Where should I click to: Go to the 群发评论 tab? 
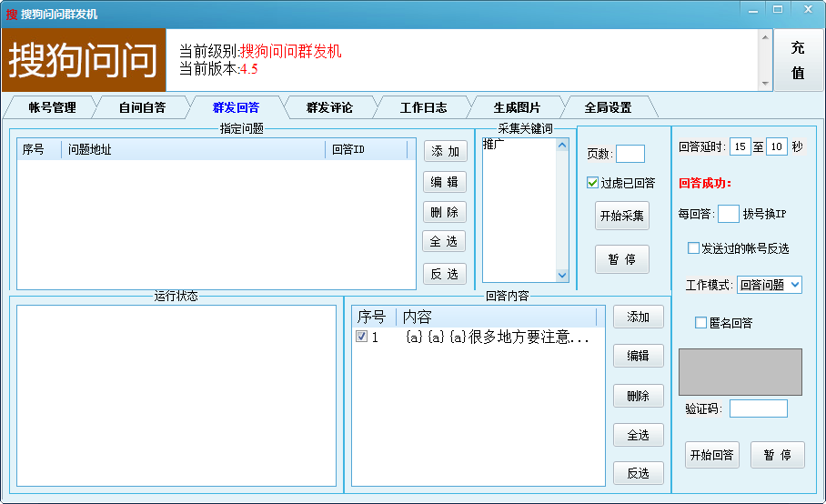coord(330,107)
